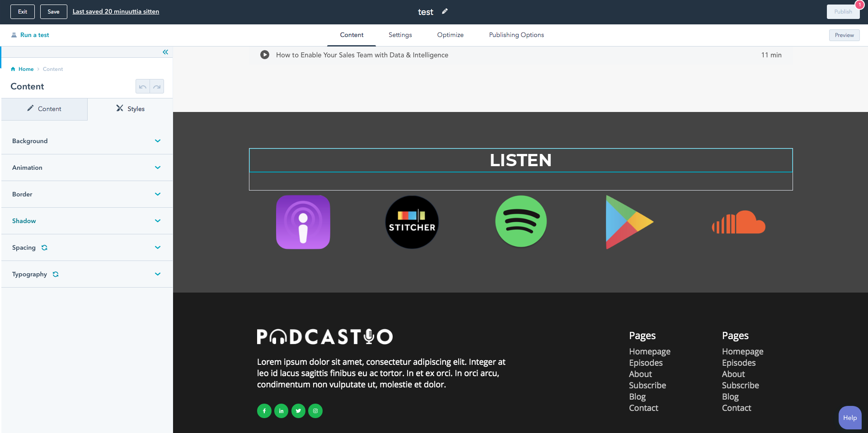Click Blog in the second Pages column
Screen dimensions: 868x433
coord(730,396)
